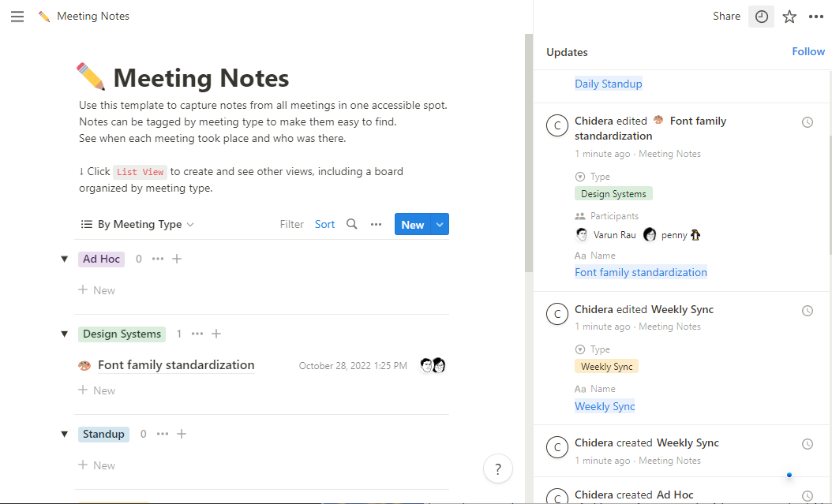Click participant avatars on Font family row
The image size is (832, 504).
433,365
